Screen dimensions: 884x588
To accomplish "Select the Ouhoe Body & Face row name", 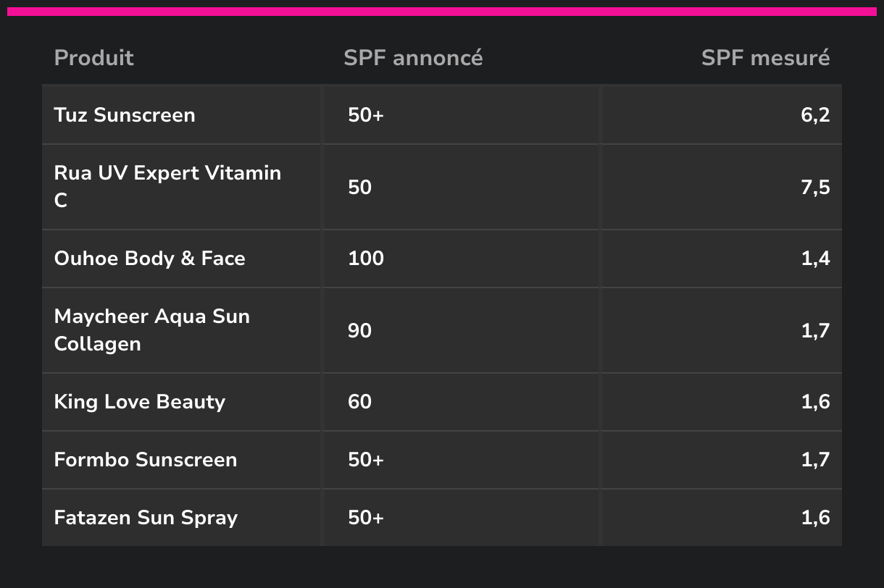I will coord(150,259).
